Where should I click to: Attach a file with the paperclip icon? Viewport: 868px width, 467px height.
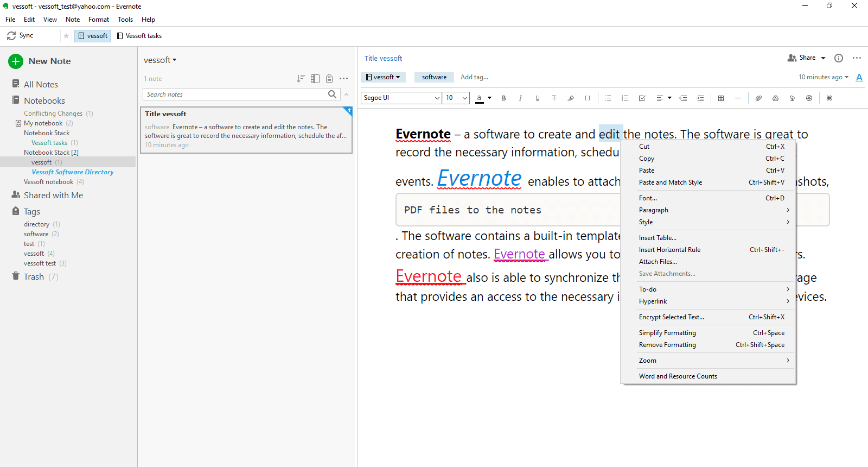click(x=758, y=98)
